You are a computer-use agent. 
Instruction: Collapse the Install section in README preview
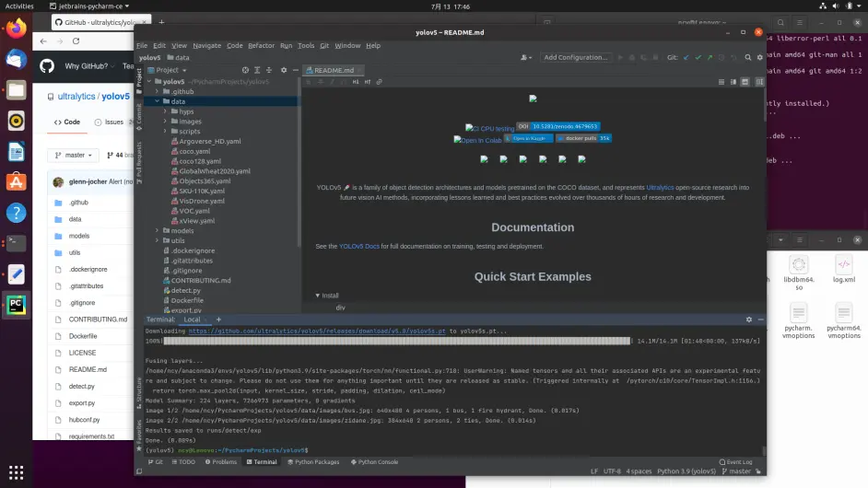coord(318,296)
